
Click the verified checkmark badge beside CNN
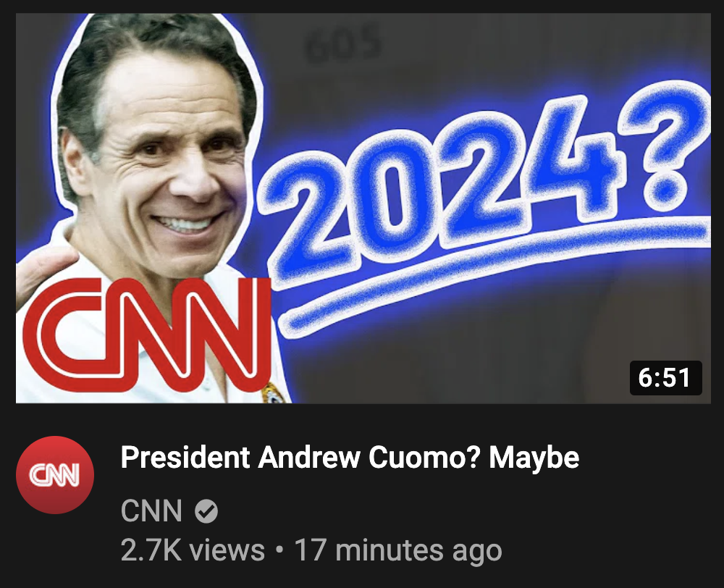(x=206, y=512)
